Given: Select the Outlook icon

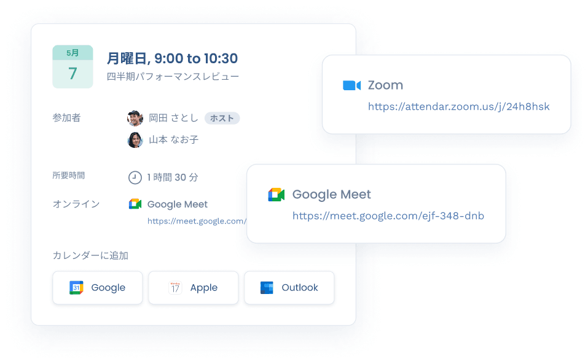Looking at the screenshot, I should [x=267, y=287].
